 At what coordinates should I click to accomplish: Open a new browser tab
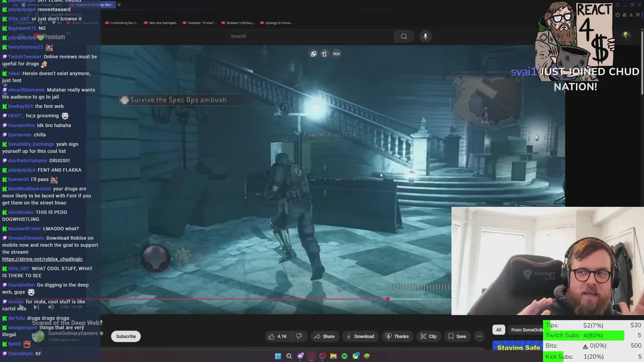[x=119, y=5]
